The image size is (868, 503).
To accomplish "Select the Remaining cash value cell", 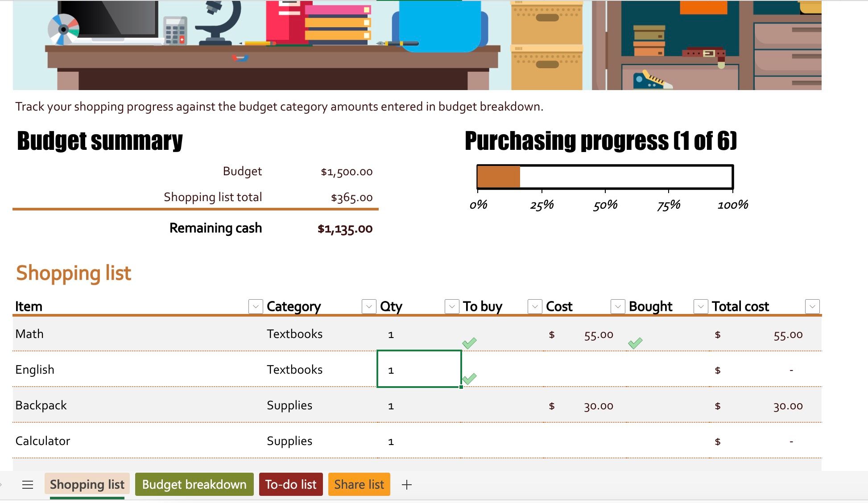I will tap(344, 228).
